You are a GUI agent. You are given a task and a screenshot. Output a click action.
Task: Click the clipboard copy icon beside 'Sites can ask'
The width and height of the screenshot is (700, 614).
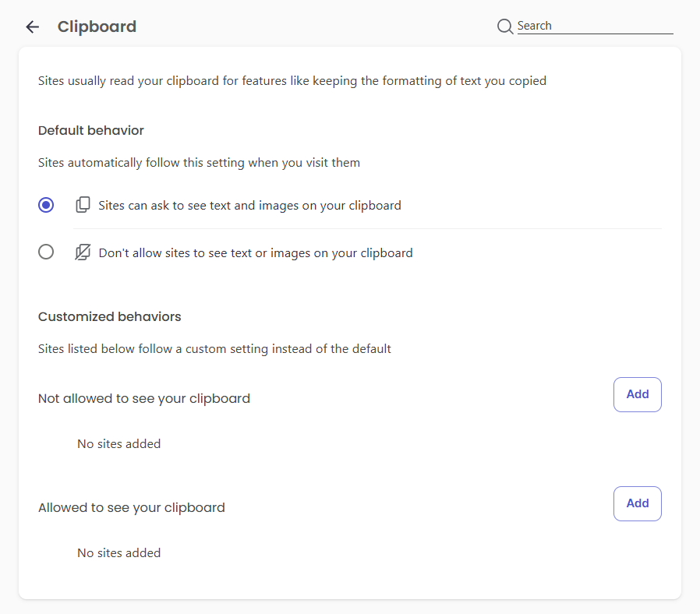pyautogui.click(x=83, y=206)
